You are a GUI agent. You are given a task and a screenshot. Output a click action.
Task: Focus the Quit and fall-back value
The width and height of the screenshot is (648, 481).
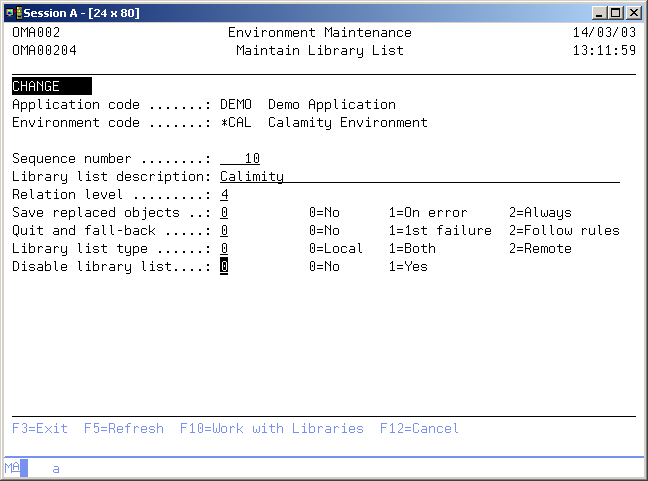point(224,231)
